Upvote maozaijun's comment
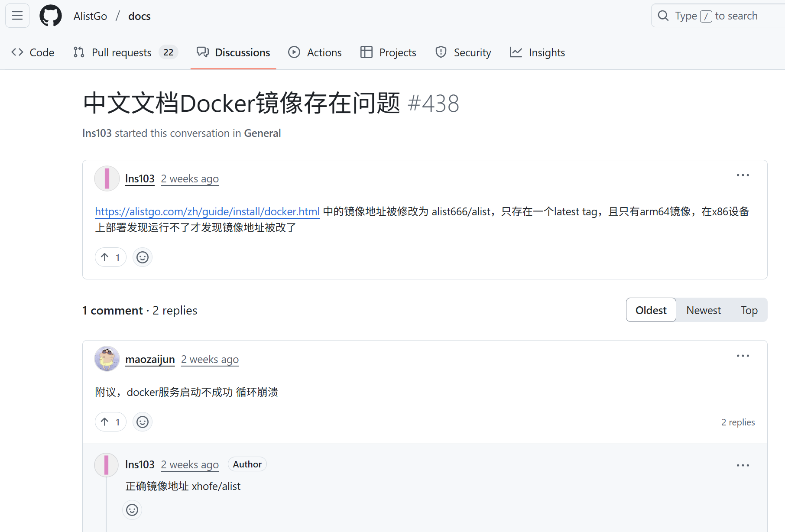Viewport: 785px width, 532px height. coord(110,422)
